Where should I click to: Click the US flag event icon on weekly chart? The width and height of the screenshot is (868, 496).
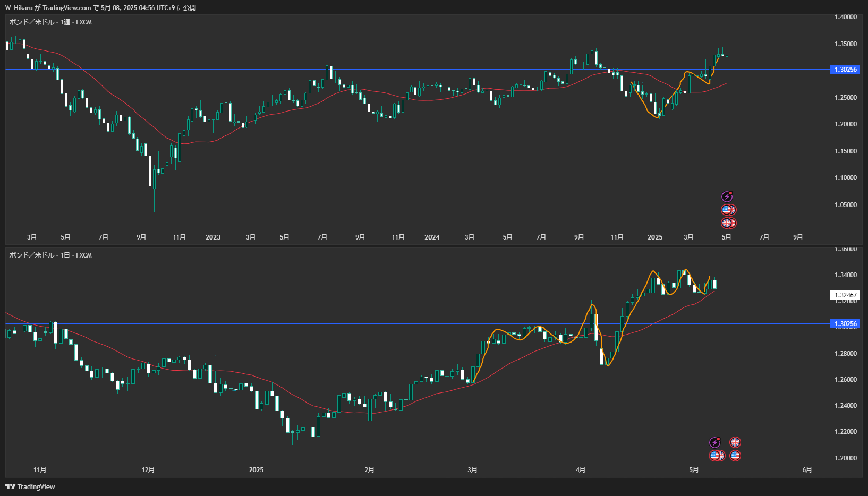pyautogui.click(x=727, y=210)
